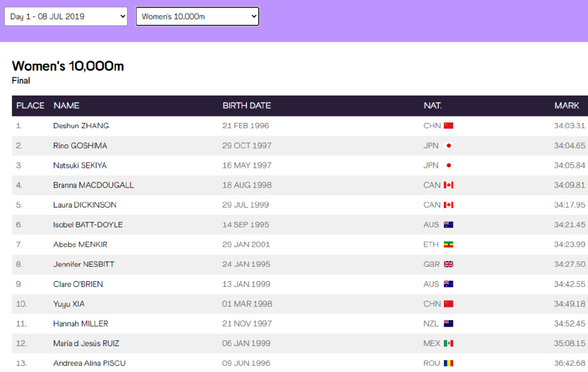Click Yuyu XIA's name in the results
This screenshot has height=372, width=588.
pyautogui.click(x=69, y=304)
